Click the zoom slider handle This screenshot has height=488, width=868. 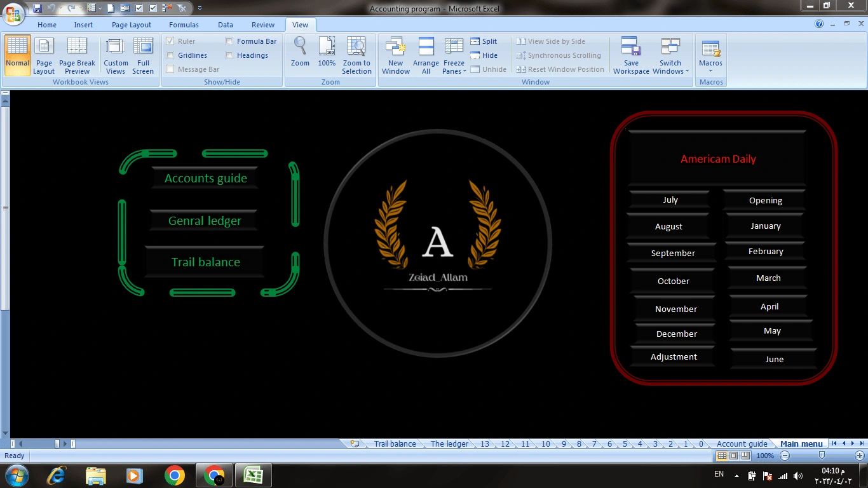(822, 456)
